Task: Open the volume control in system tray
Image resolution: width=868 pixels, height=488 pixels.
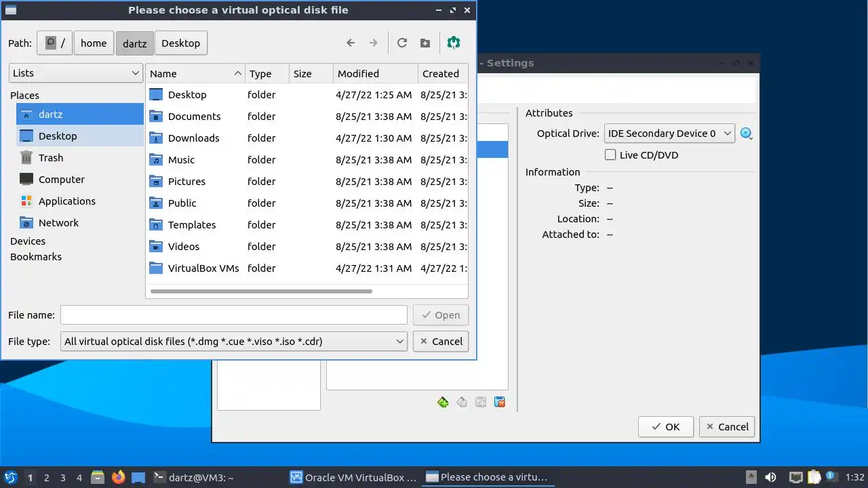Action: pyautogui.click(x=770, y=477)
